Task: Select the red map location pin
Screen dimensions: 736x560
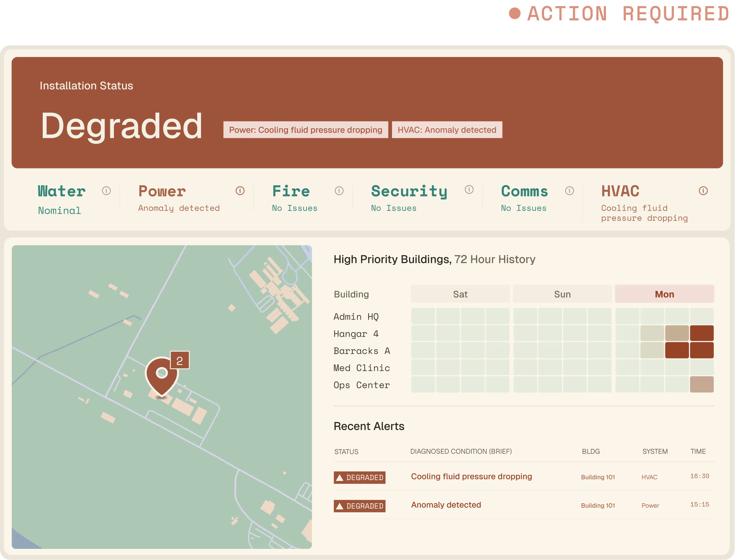Action: 162,377
